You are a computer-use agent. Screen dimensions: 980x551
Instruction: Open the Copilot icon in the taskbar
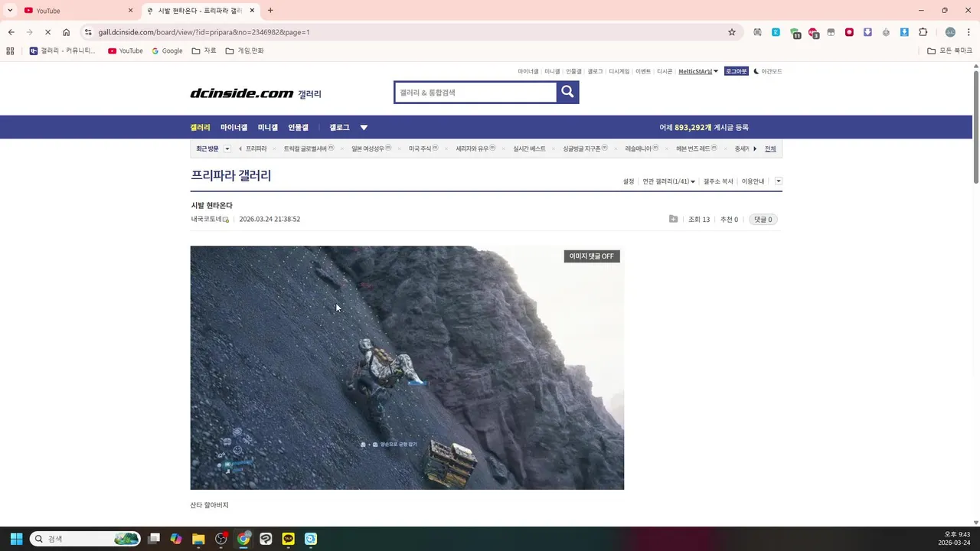coord(176,539)
